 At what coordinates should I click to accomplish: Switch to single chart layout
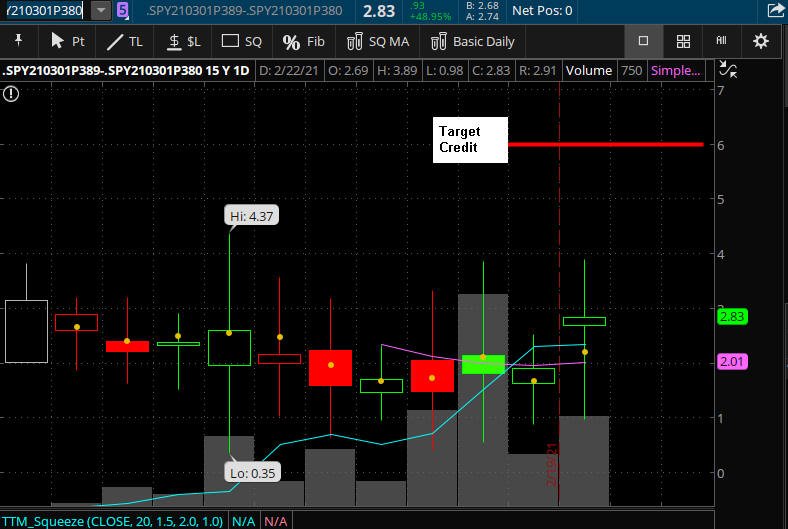tap(643, 41)
